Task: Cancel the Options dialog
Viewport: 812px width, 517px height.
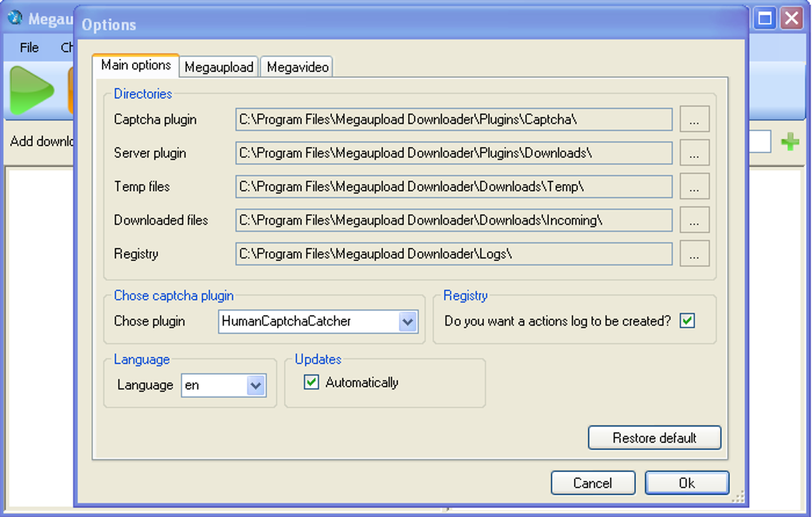Action: pyautogui.click(x=592, y=483)
